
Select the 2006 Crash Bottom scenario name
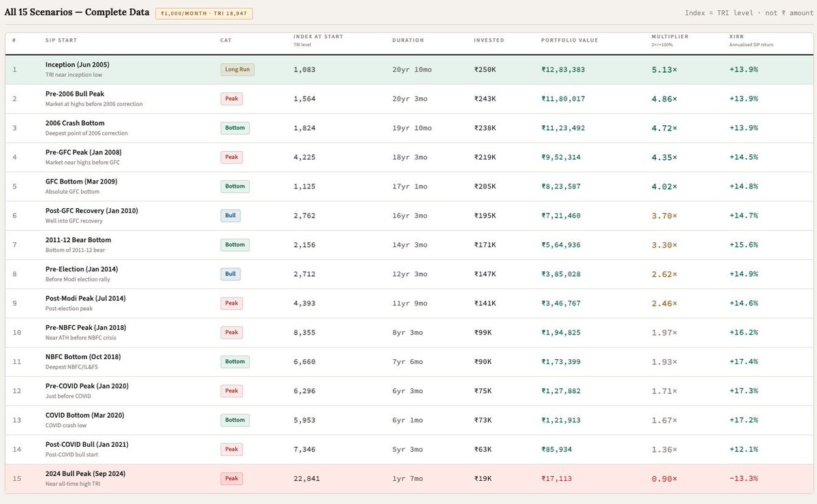tap(75, 123)
